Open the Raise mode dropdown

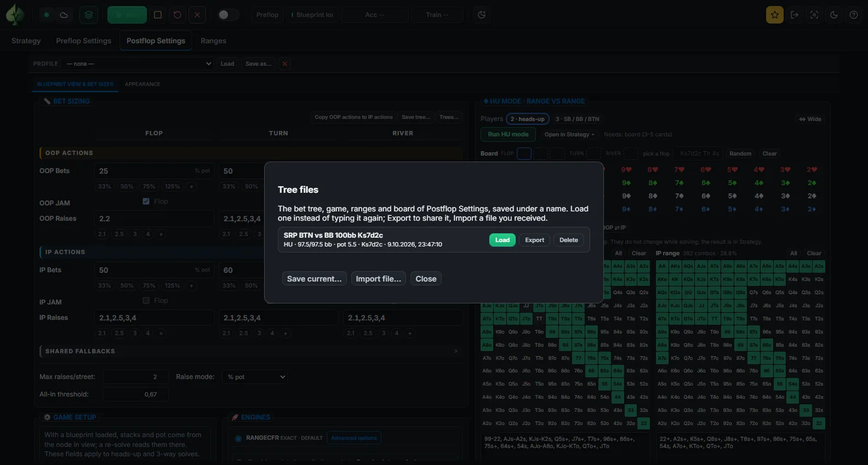tap(255, 377)
